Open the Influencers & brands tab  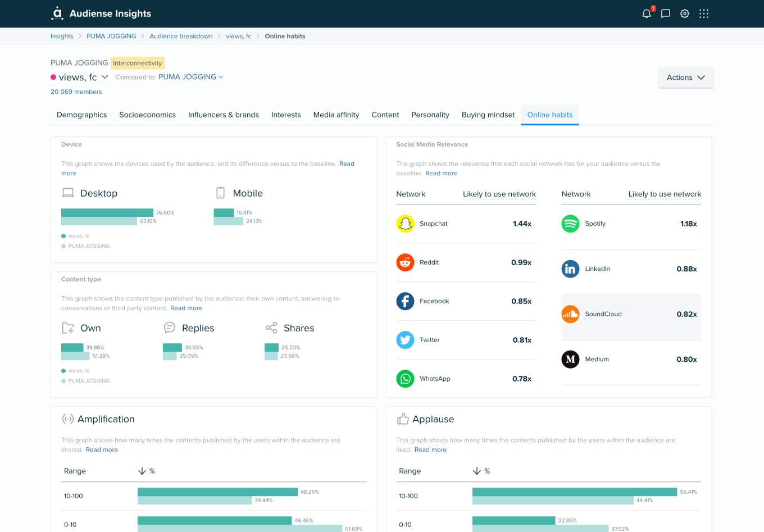click(224, 115)
